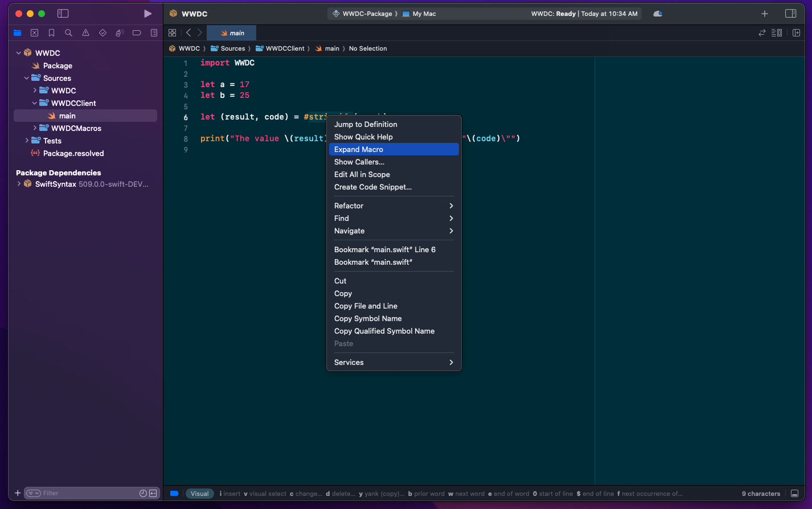Go forward in editor history
Viewport: 812px width, 509px height.
200,33
